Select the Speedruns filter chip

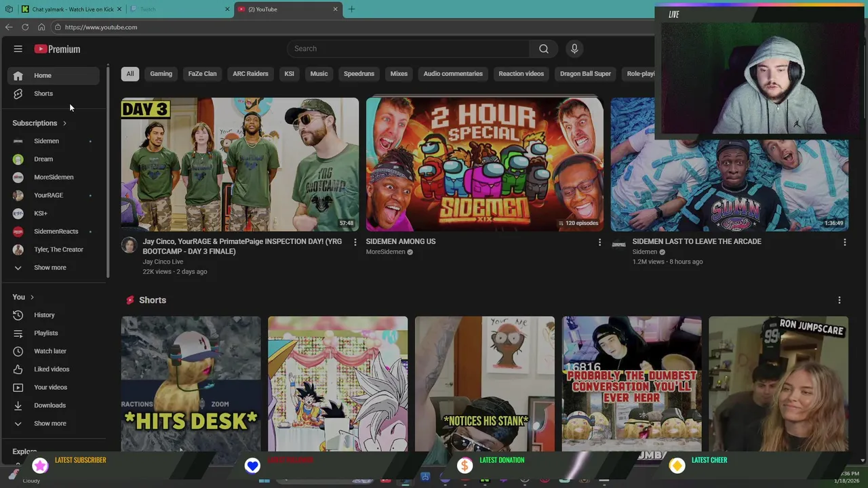pos(359,74)
